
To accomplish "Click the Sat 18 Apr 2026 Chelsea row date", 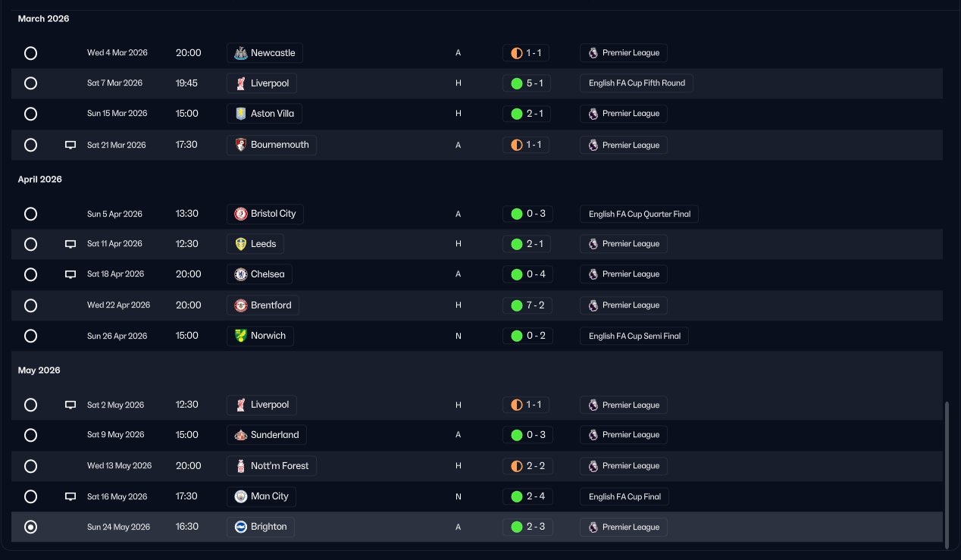I will click(115, 274).
